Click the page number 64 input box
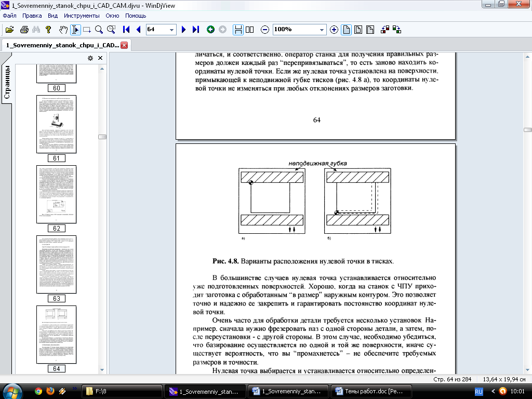 [157, 30]
